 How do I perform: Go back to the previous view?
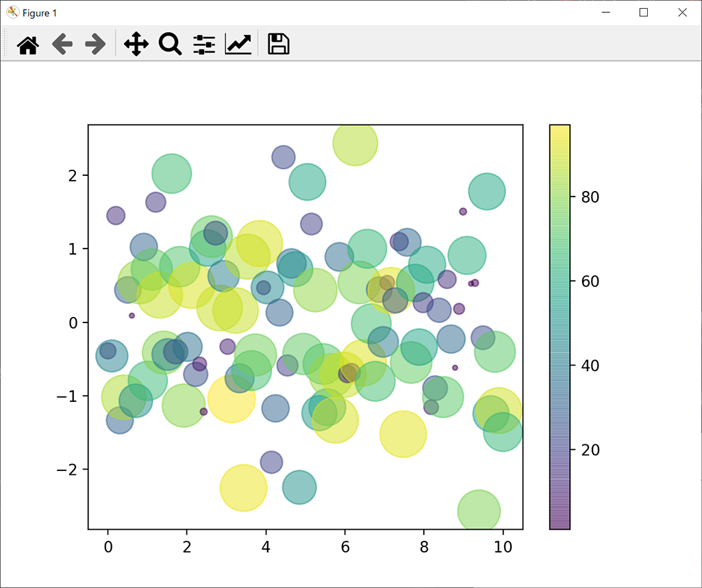click(x=62, y=44)
